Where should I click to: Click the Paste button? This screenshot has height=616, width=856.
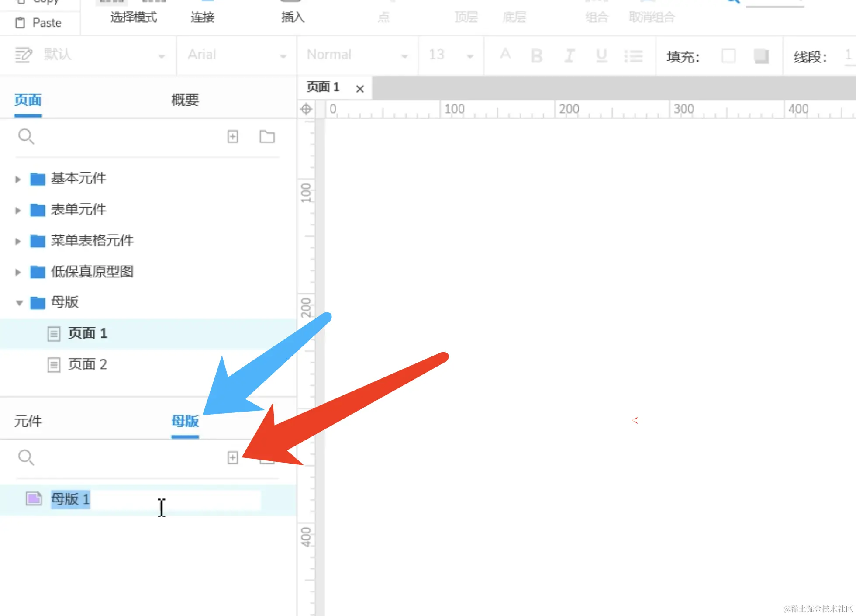coord(38,23)
